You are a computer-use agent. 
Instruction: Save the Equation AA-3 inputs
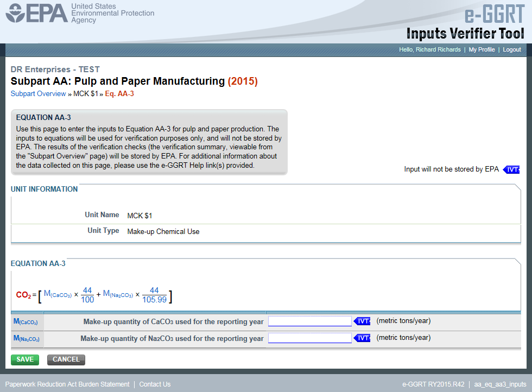pyautogui.click(x=24, y=359)
